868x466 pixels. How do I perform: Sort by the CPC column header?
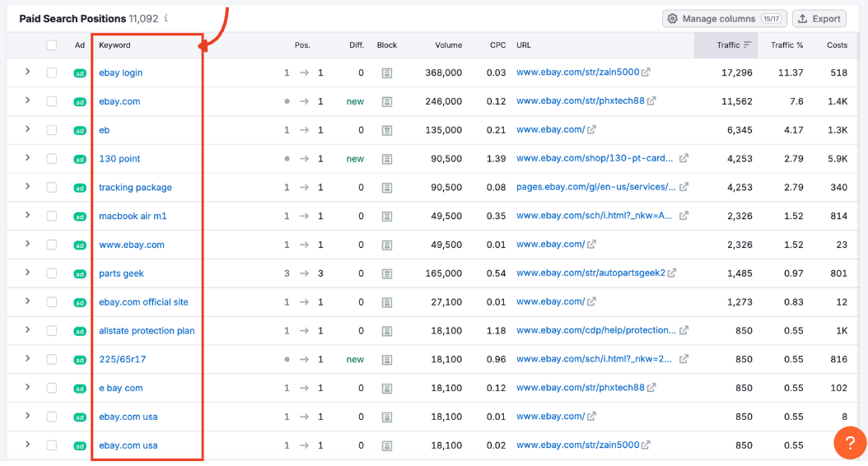[x=497, y=45]
